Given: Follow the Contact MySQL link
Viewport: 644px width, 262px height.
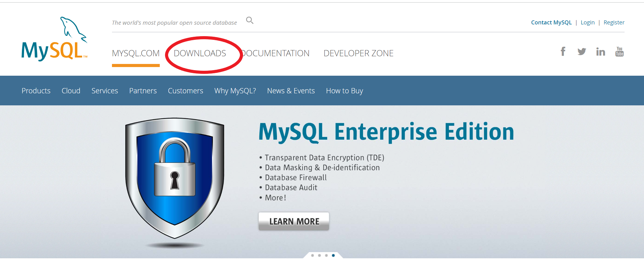Looking at the screenshot, I should [x=551, y=22].
